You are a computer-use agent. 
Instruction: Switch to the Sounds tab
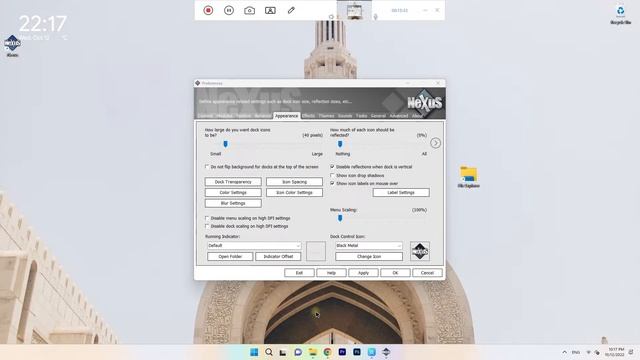pyautogui.click(x=345, y=116)
